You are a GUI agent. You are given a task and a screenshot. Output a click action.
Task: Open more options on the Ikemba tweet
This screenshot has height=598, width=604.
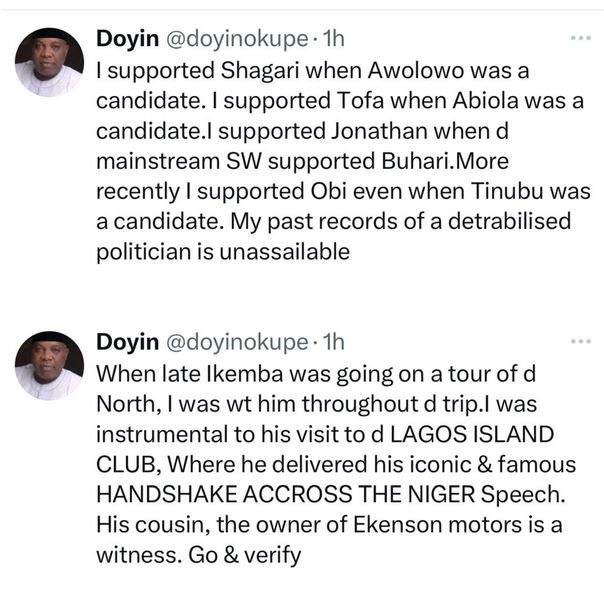point(580,341)
